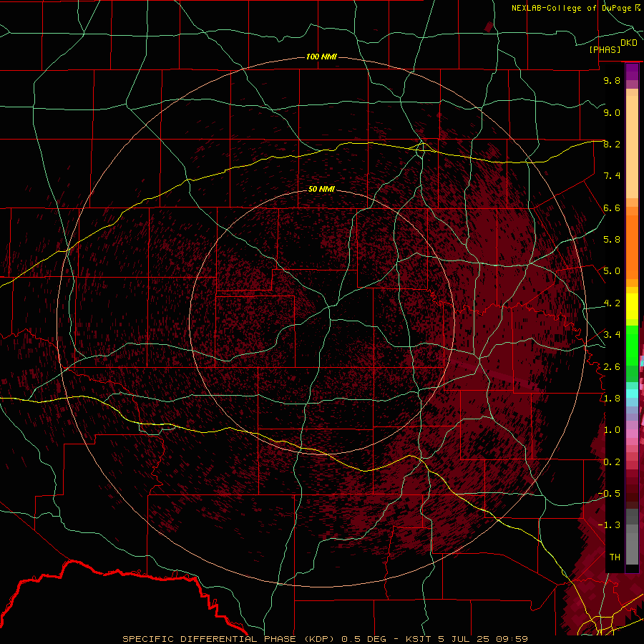644x644 pixels.
Task: Click the 50 NMI range ring label
Action: (321, 189)
